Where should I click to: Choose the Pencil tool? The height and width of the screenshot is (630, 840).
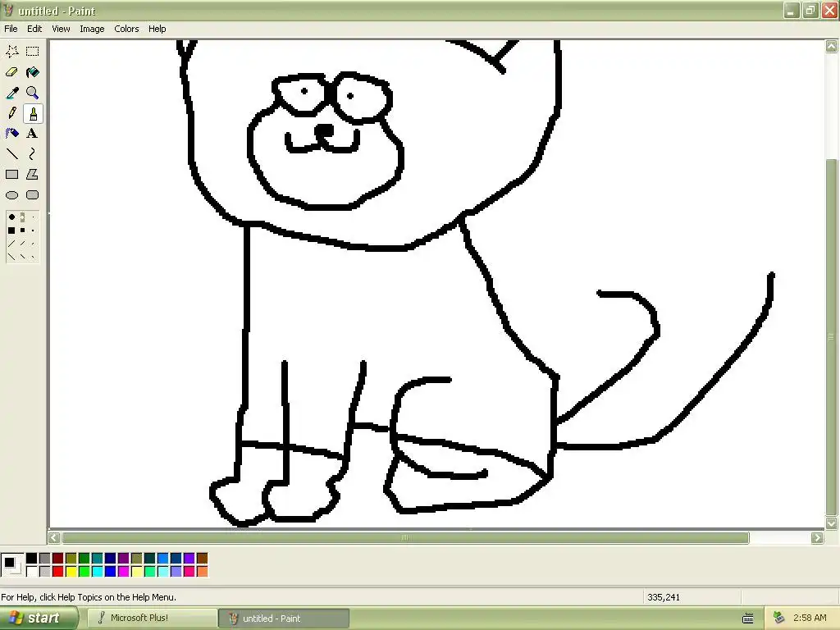(x=11, y=113)
